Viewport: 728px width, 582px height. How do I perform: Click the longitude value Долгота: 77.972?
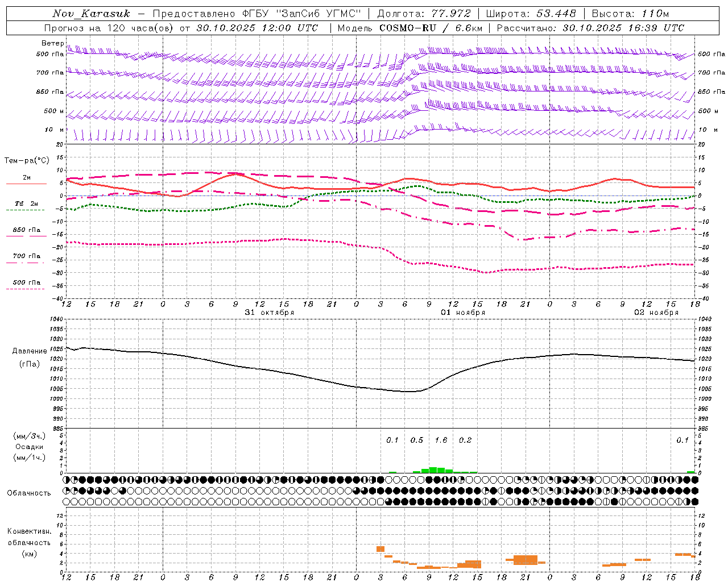point(424,14)
